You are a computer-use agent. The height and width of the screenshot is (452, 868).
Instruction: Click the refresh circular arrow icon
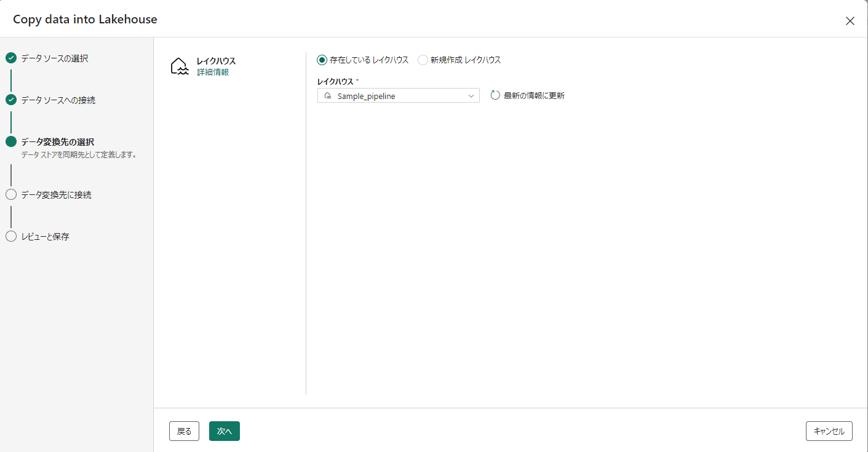(495, 95)
